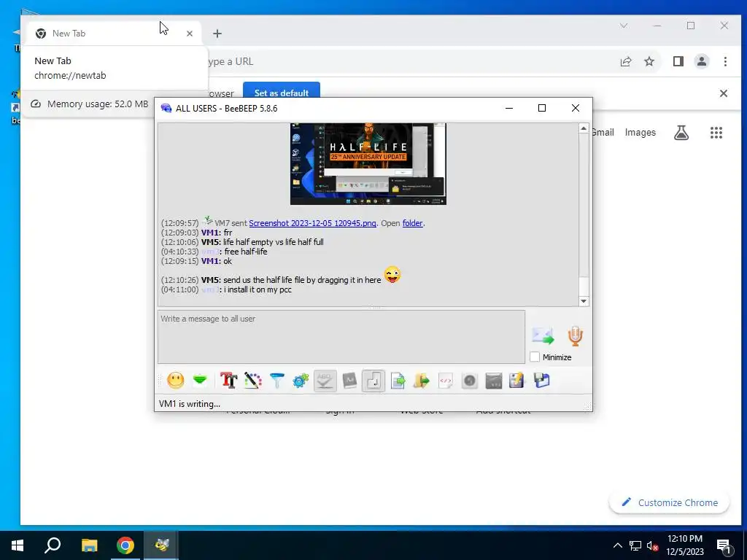Open the font color pencil icon

point(253,381)
